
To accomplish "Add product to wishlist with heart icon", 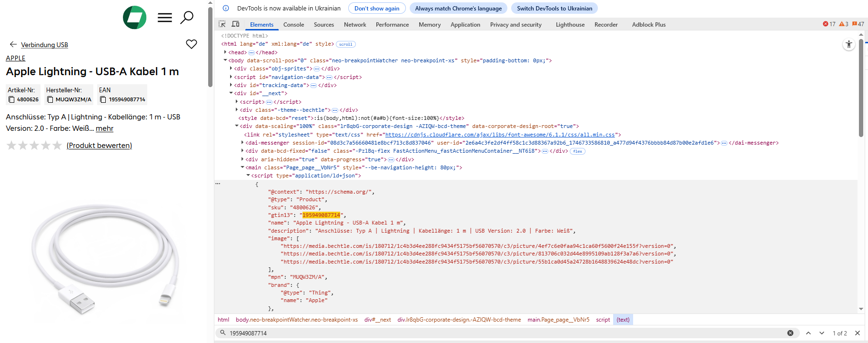I will (192, 44).
